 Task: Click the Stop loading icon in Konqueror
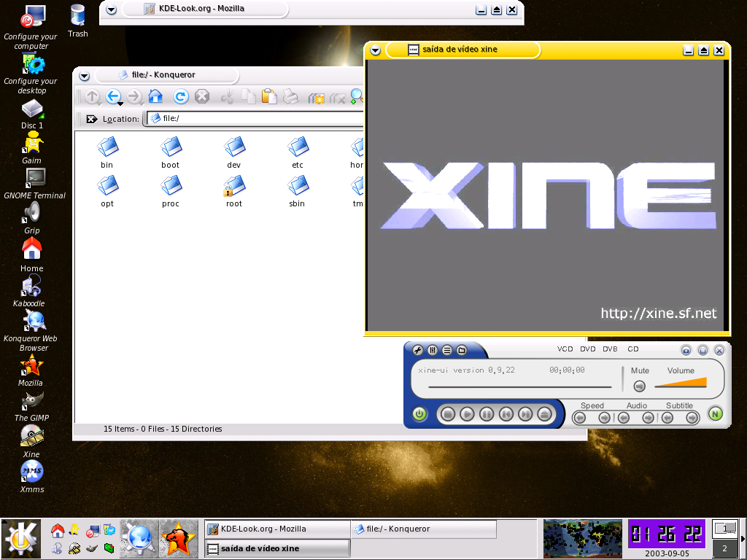pos(202,97)
